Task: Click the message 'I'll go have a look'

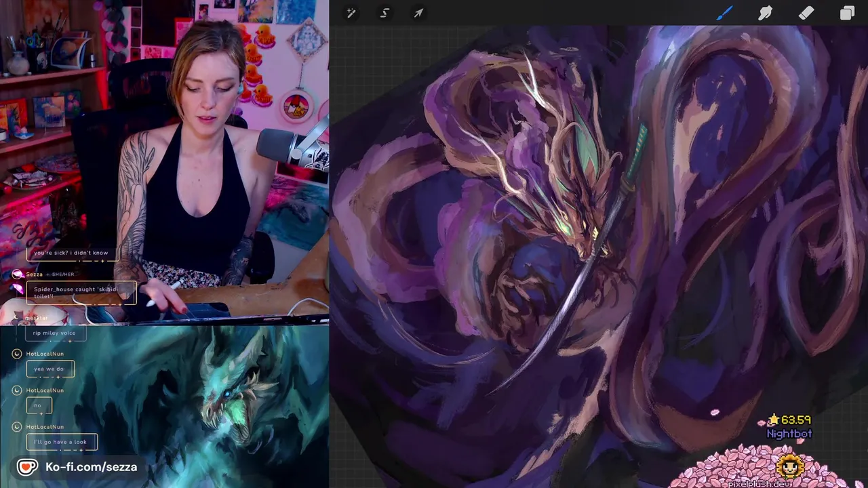Action: (x=62, y=442)
